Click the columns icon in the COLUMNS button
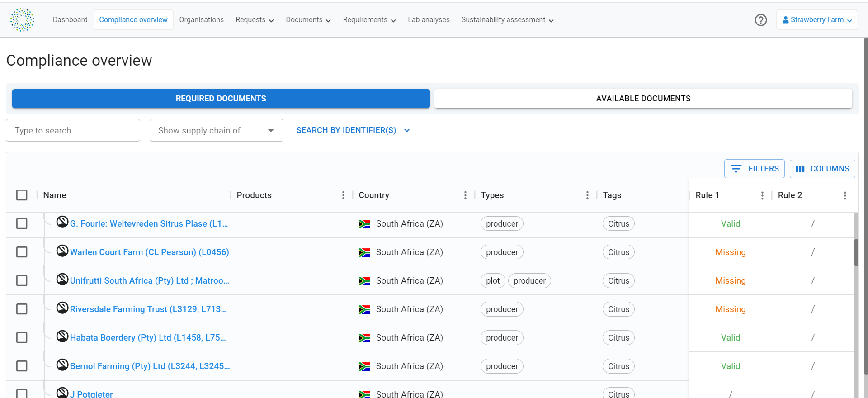This screenshot has height=398, width=868. [x=800, y=169]
